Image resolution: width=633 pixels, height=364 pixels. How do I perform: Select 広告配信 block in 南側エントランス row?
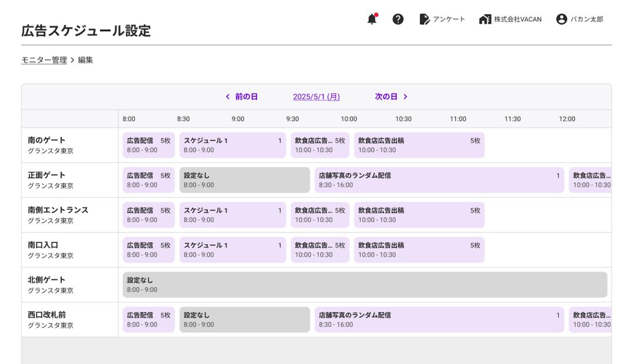tap(149, 215)
